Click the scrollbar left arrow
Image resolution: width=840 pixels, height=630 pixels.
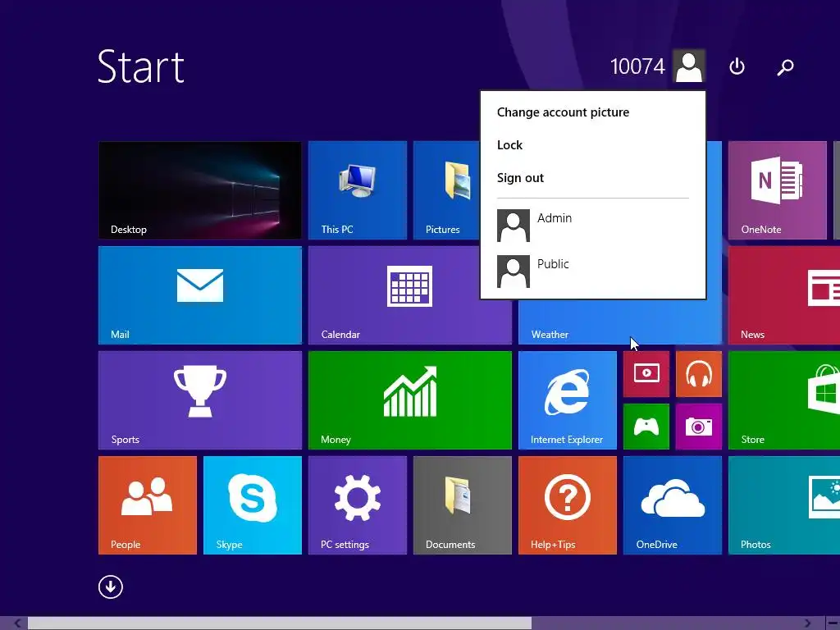tap(17, 623)
